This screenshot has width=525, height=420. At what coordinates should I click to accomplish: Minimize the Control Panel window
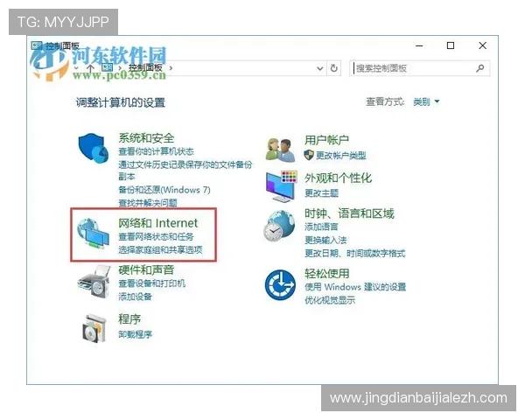point(419,45)
